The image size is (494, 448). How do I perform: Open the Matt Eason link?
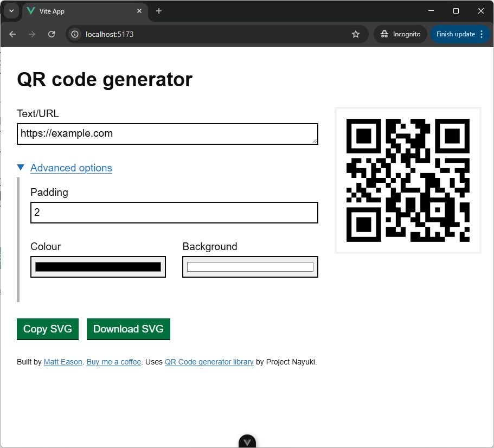(x=63, y=362)
